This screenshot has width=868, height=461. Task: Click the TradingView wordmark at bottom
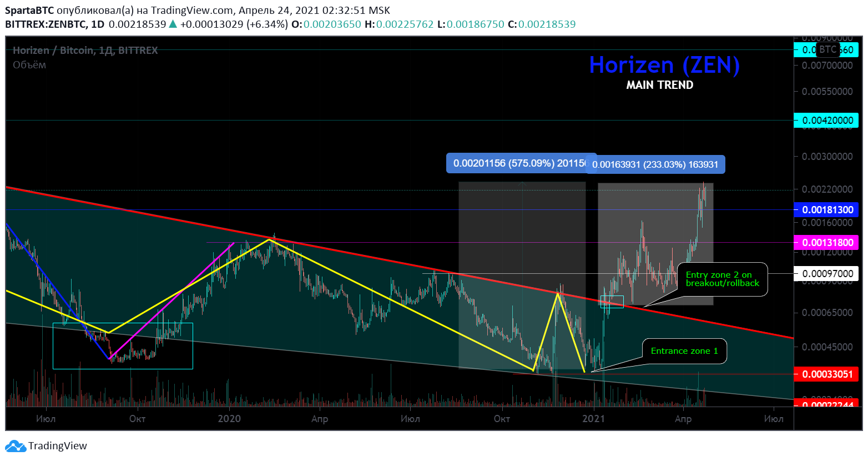pyautogui.click(x=58, y=446)
